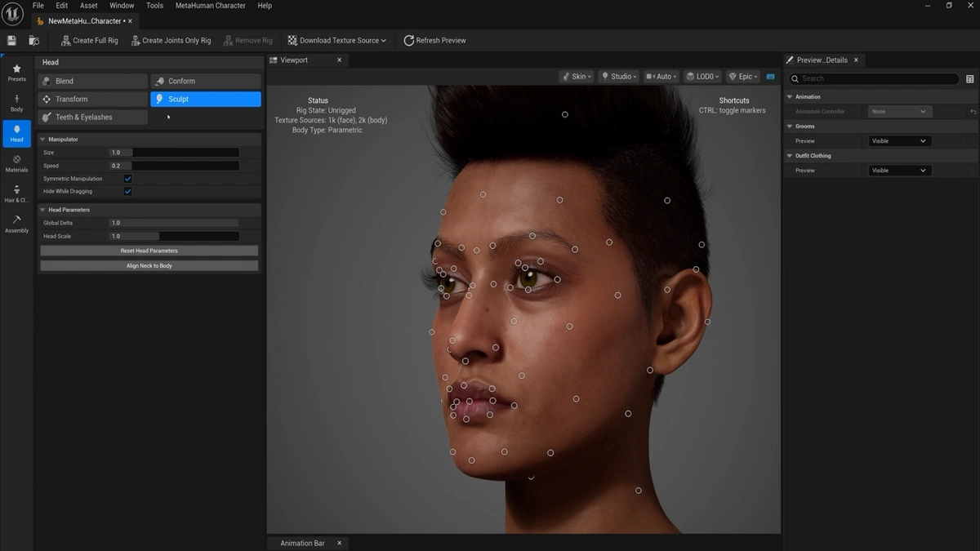Click Reset Head Parameters

point(149,251)
